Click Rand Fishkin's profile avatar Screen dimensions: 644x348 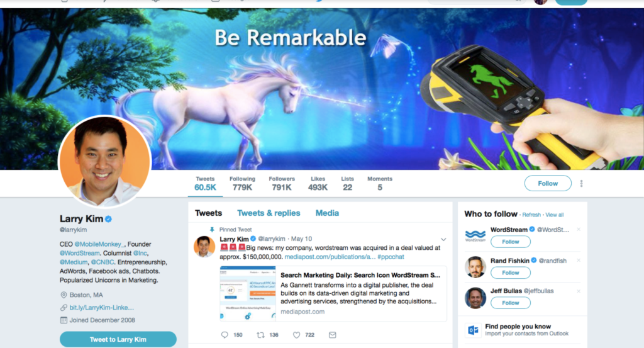point(475,267)
